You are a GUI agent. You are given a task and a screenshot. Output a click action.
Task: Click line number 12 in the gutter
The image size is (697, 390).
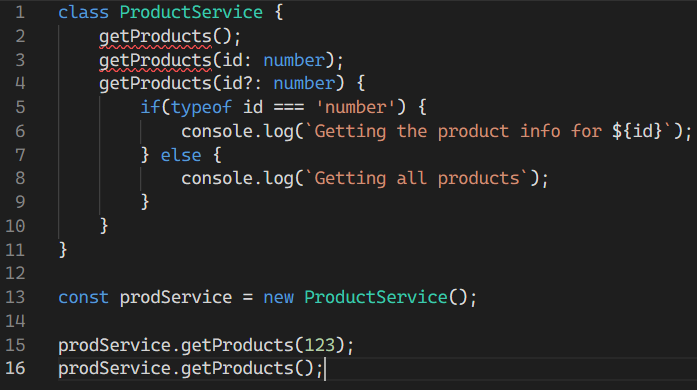(15, 273)
